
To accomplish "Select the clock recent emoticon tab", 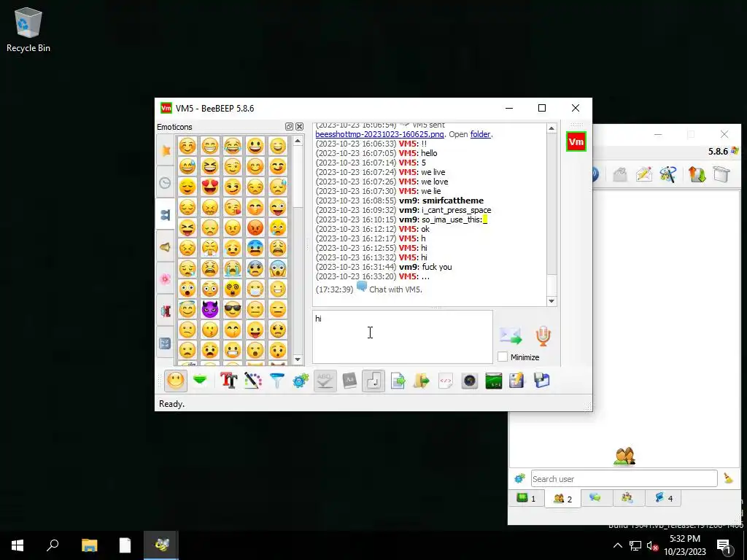I will pyautogui.click(x=166, y=183).
